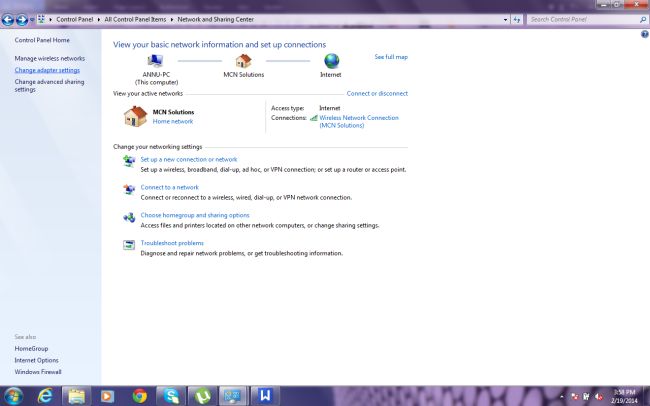This screenshot has width=650, height=406.
Task: Click the volume speaker tray icon
Action: point(598,397)
